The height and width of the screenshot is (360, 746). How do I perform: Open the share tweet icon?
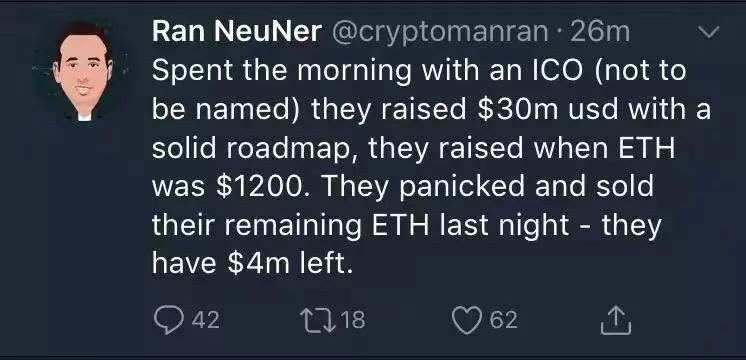(616, 320)
